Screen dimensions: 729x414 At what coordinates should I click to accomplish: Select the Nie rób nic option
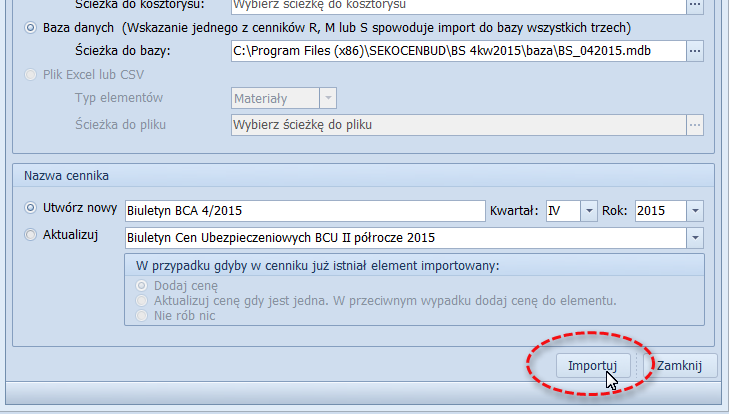pos(144,315)
